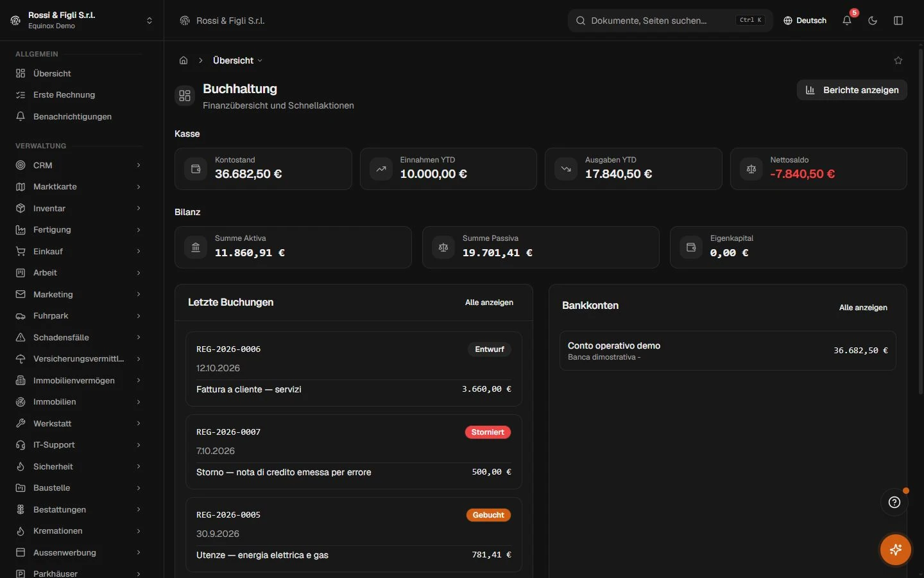924x578 pixels.
Task: Open the help question mark button
Action: click(x=894, y=502)
